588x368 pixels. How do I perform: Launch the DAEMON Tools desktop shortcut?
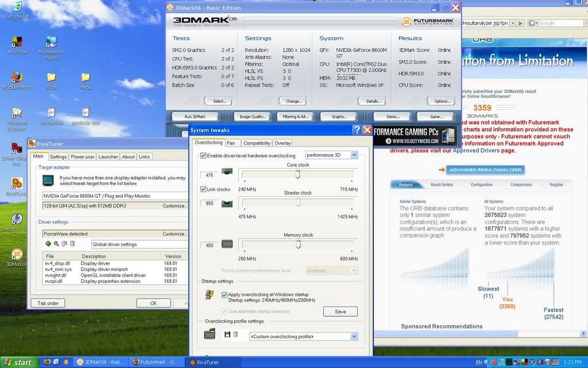[17, 222]
